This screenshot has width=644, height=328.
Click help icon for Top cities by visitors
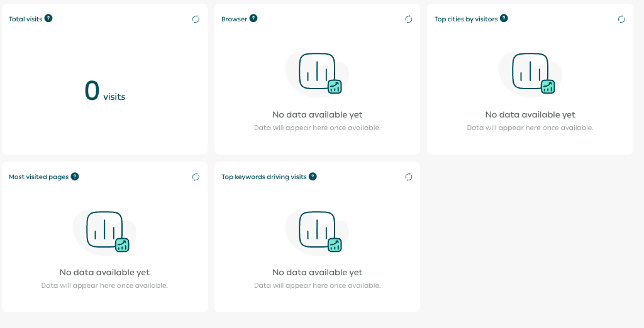504,18
